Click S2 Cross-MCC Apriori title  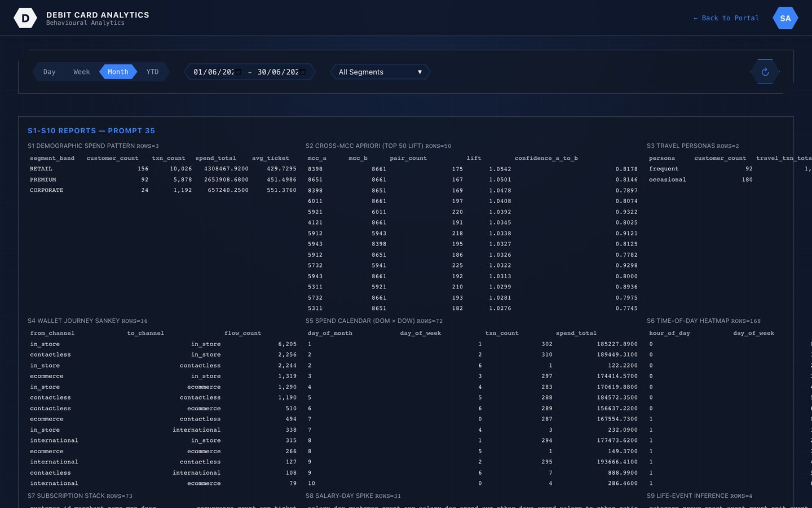pos(378,146)
